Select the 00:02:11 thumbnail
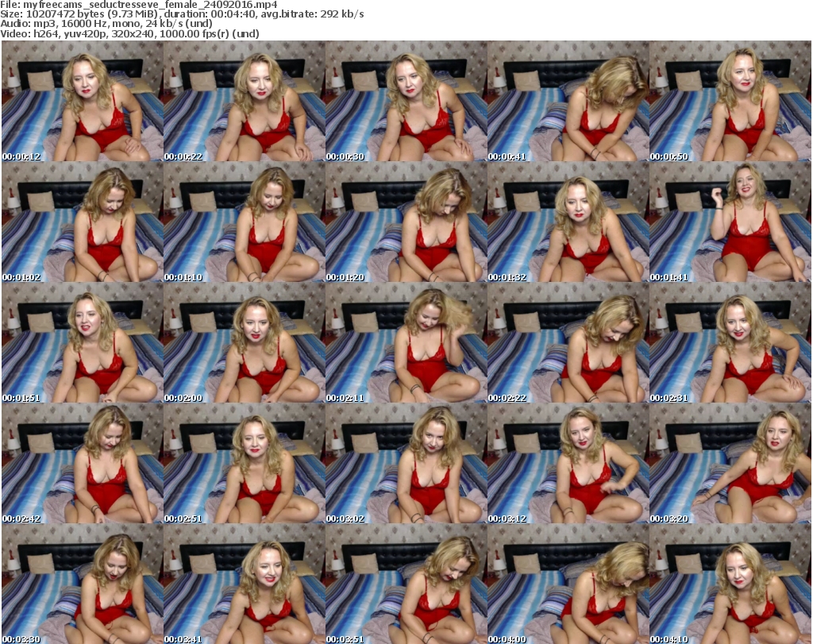The height and width of the screenshot is (644, 813). click(406, 343)
